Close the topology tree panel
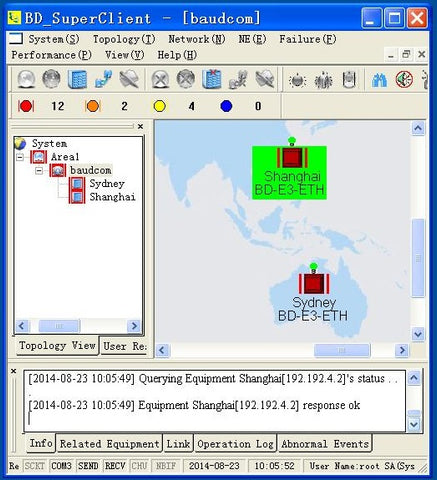437x480 pixels. coord(140,126)
